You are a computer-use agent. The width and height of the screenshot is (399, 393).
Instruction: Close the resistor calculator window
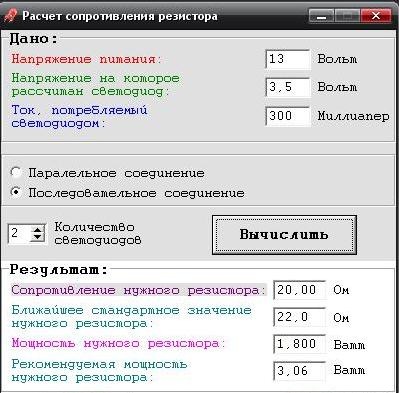pos(376,16)
